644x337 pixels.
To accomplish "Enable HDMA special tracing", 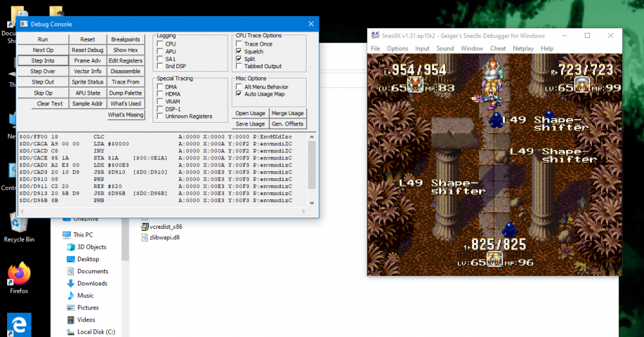I will click(160, 95).
